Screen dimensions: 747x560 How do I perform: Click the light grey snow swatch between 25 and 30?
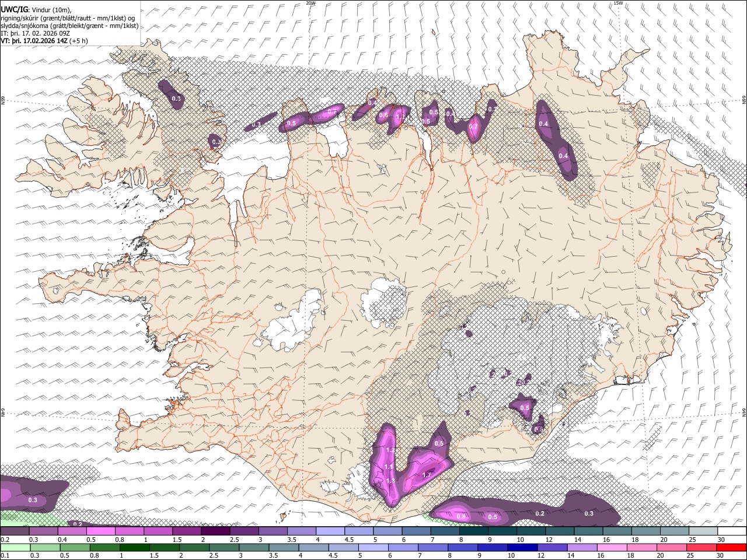coord(703,531)
